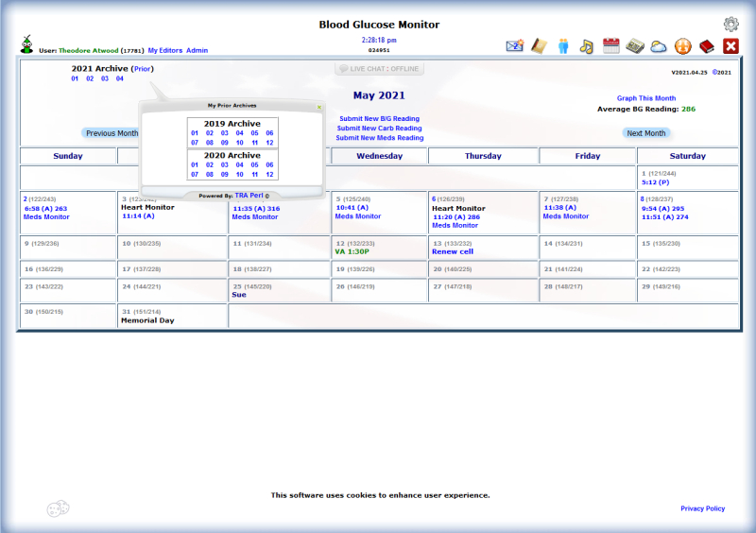Click Meds Monitor under Friday the 7th
Screen dimensions: 756x533
tap(565, 216)
